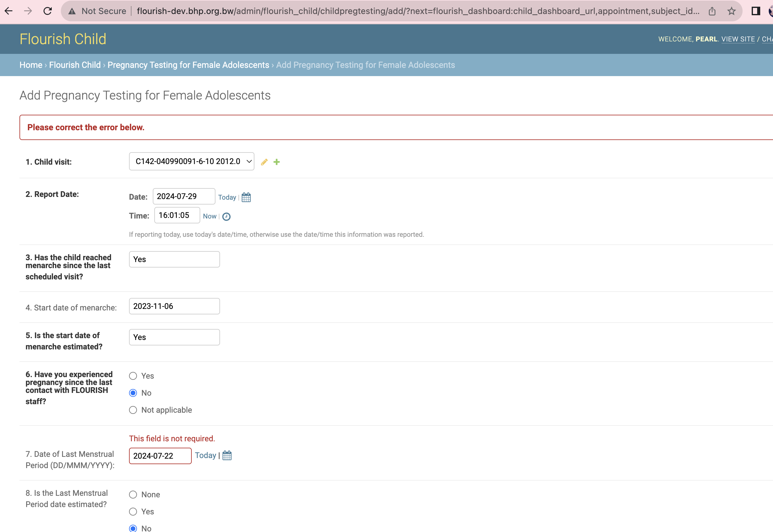The height and width of the screenshot is (532, 773).
Task: Set Report Time to Now
Action: (210, 216)
